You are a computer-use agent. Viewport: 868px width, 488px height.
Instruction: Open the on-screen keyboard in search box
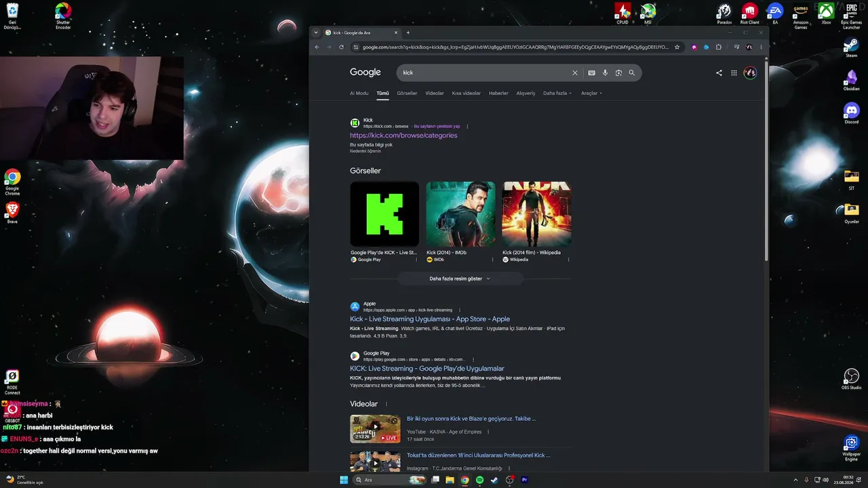[591, 73]
